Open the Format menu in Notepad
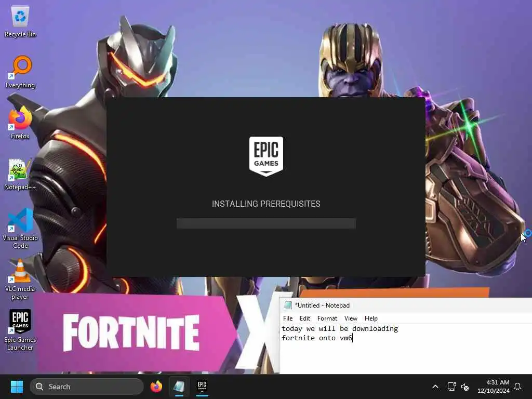 tap(327, 318)
